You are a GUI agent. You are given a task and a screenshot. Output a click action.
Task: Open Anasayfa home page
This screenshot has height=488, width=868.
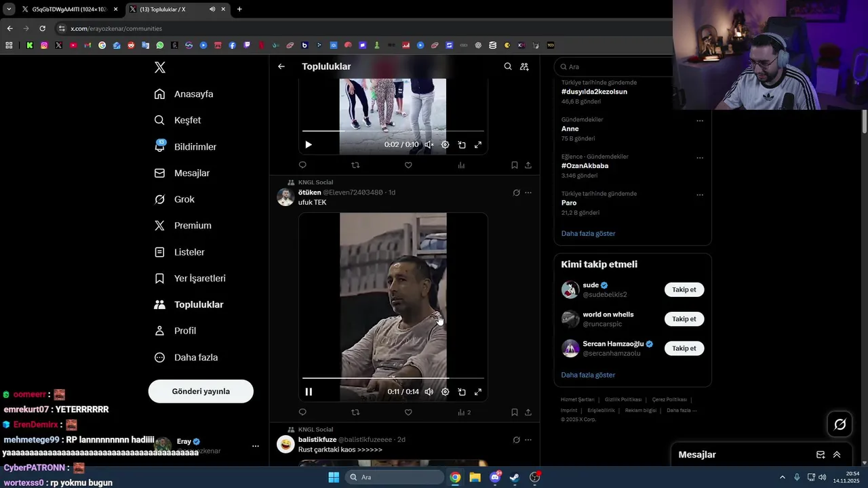pyautogui.click(x=184, y=94)
